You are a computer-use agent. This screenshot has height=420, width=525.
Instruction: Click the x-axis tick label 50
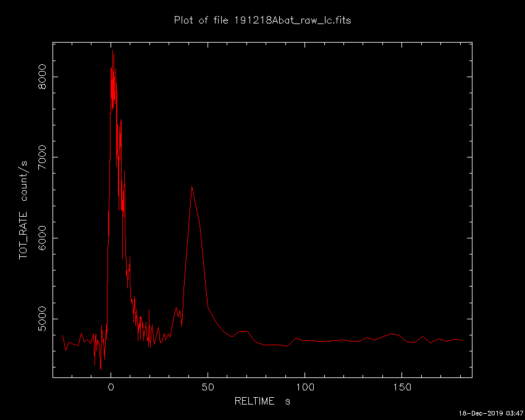(x=208, y=387)
